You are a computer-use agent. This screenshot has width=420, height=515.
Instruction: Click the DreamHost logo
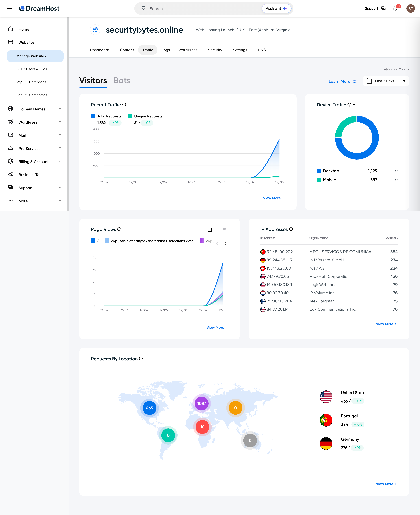[39, 8]
